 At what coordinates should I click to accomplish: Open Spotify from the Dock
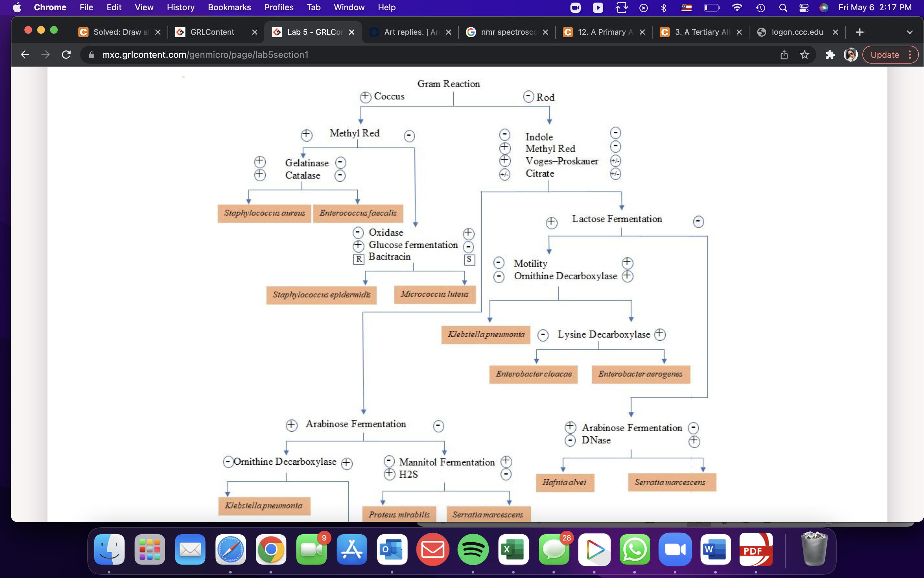[x=473, y=549]
